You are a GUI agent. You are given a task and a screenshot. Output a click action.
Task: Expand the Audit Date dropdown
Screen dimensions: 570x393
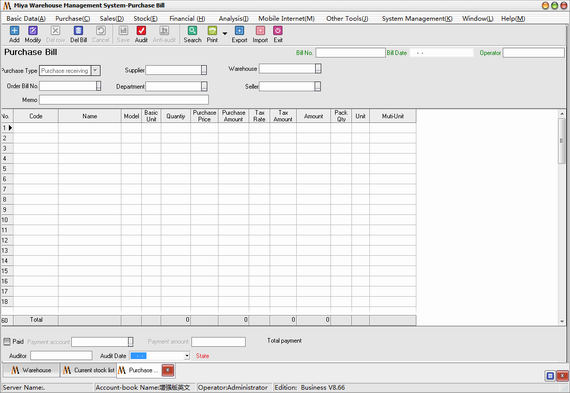[x=187, y=356]
